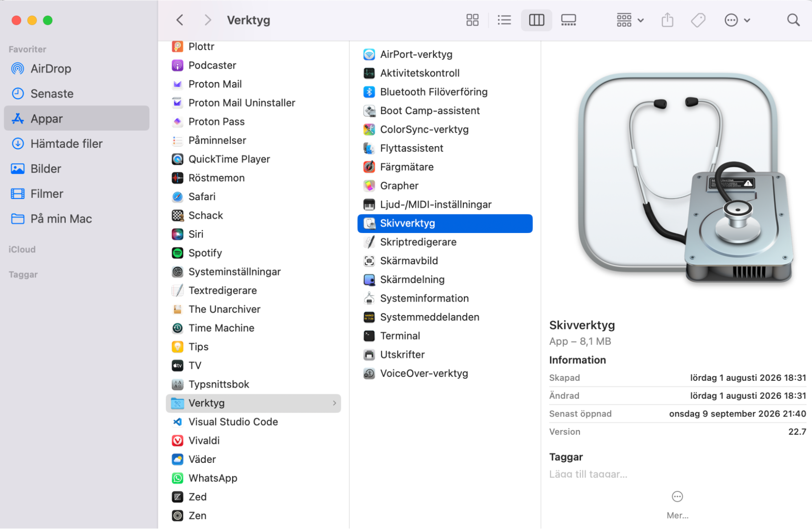The image size is (812, 529).
Task: Expand the Verktyg folder chevron
Action: [334, 403]
